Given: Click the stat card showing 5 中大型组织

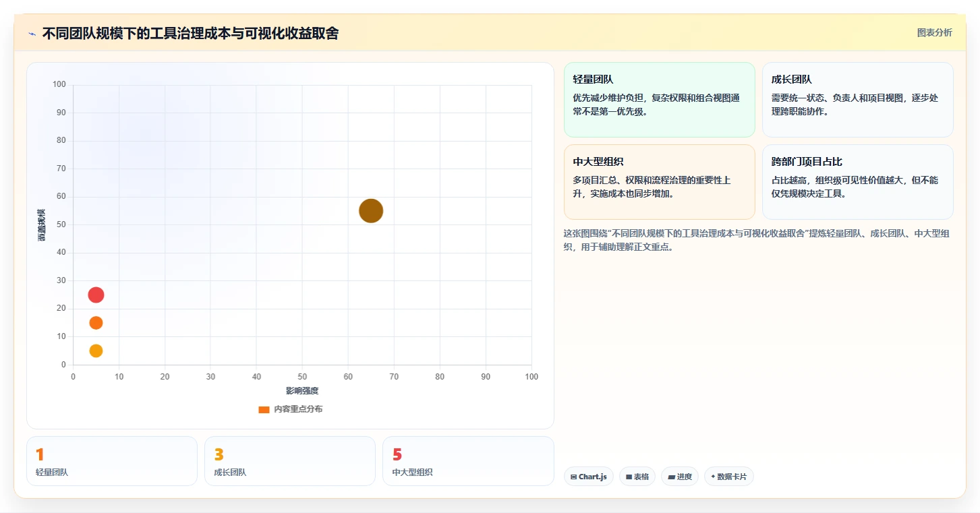Looking at the screenshot, I should tap(468, 461).
